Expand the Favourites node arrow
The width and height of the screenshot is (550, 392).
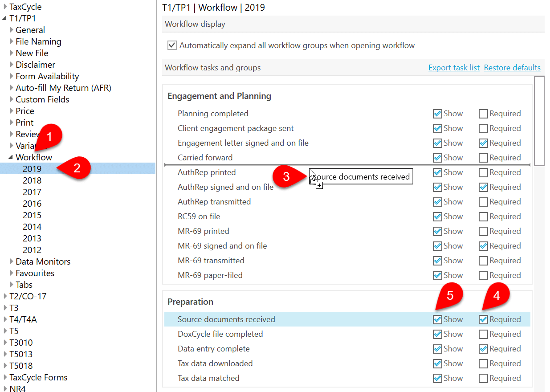12,274
